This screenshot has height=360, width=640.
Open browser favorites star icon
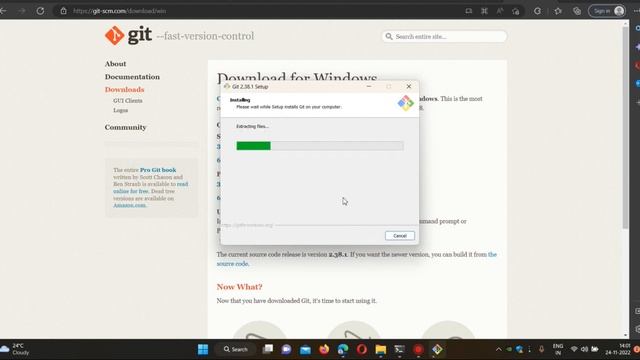click(558, 11)
